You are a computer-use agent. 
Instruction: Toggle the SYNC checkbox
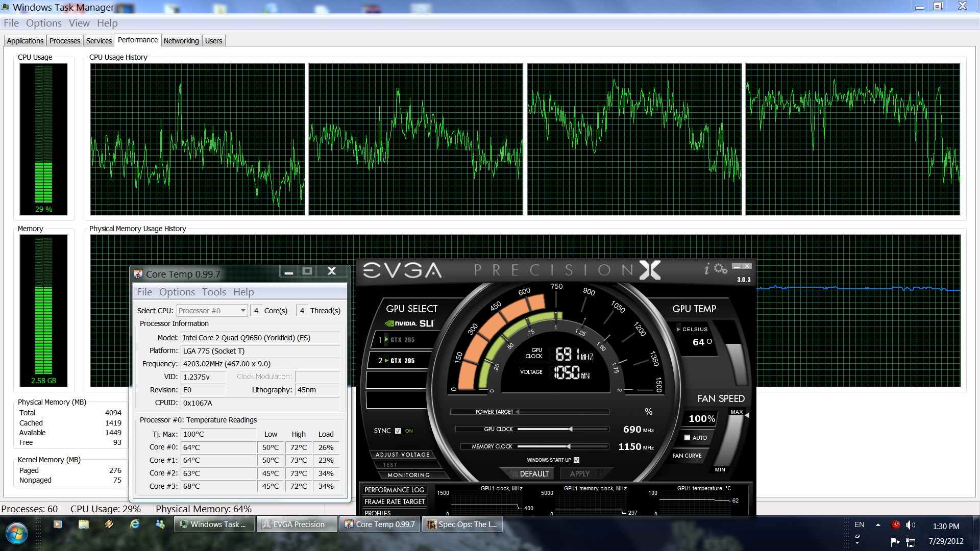click(398, 431)
